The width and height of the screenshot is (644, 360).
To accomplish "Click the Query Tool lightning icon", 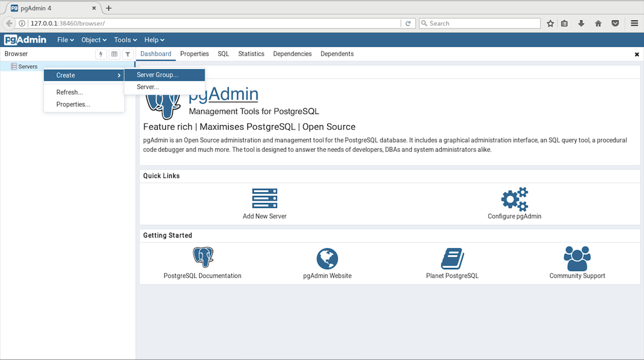I will (x=101, y=54).
